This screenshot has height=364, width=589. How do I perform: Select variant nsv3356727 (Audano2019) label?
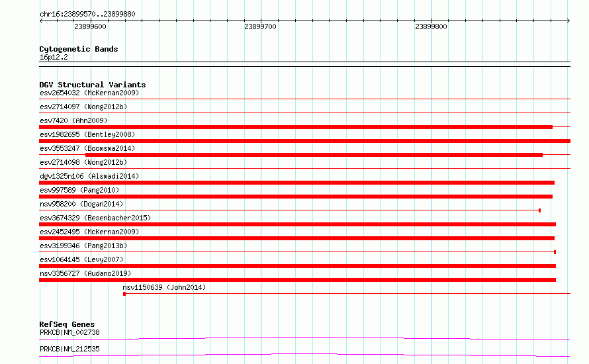(85, 273)
